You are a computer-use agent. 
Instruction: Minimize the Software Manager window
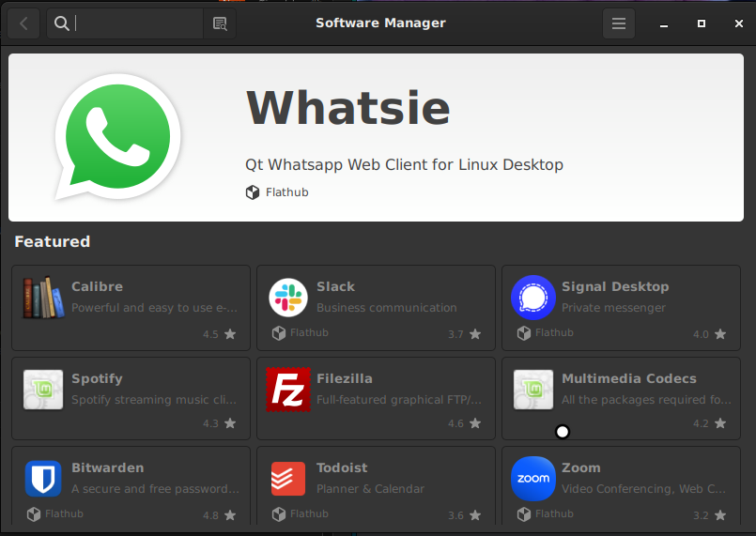(664, 23)
